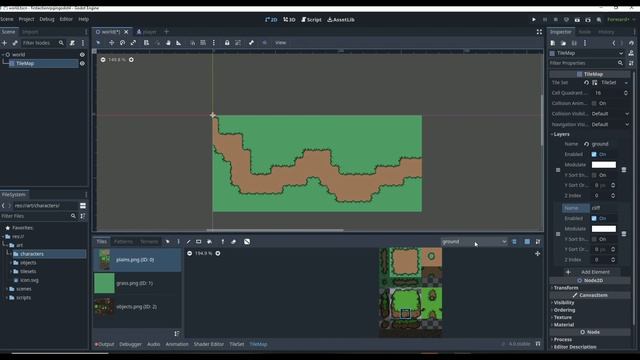Click the skeleton bone options icon
This screenshot has width=640, height=360.
pos(251,42)
